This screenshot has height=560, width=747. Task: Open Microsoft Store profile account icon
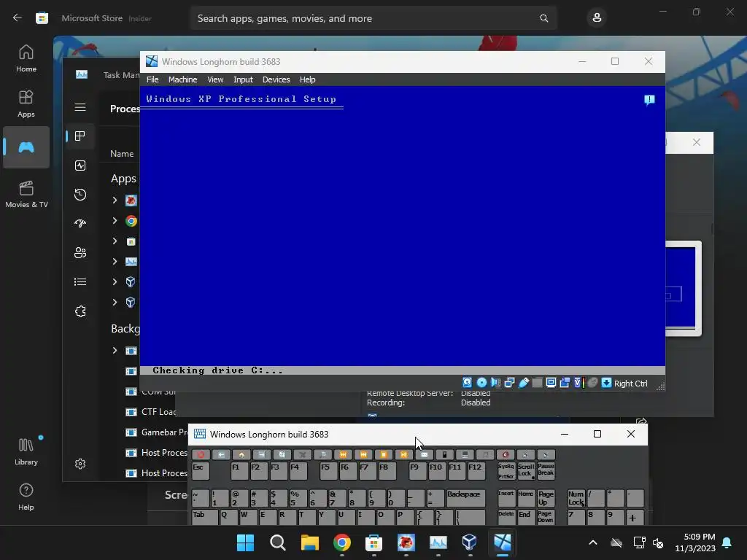(597, 18)
